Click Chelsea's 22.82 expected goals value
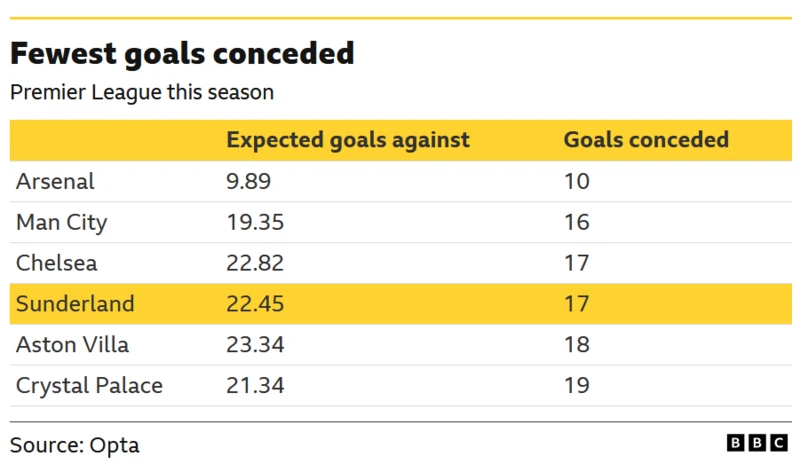 pyautogui.click(x=255, y=263)
